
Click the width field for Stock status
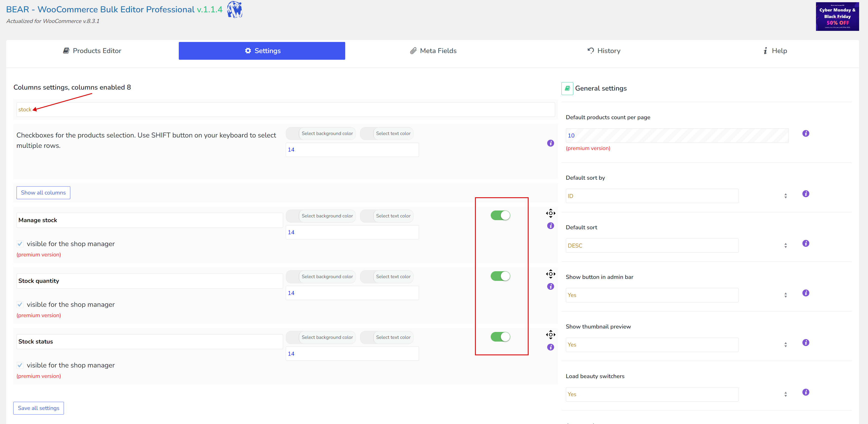tap(352, 354)
